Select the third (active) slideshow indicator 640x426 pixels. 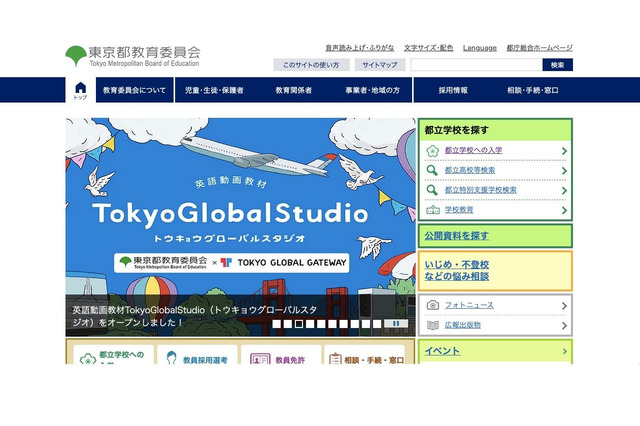[299, 324]
